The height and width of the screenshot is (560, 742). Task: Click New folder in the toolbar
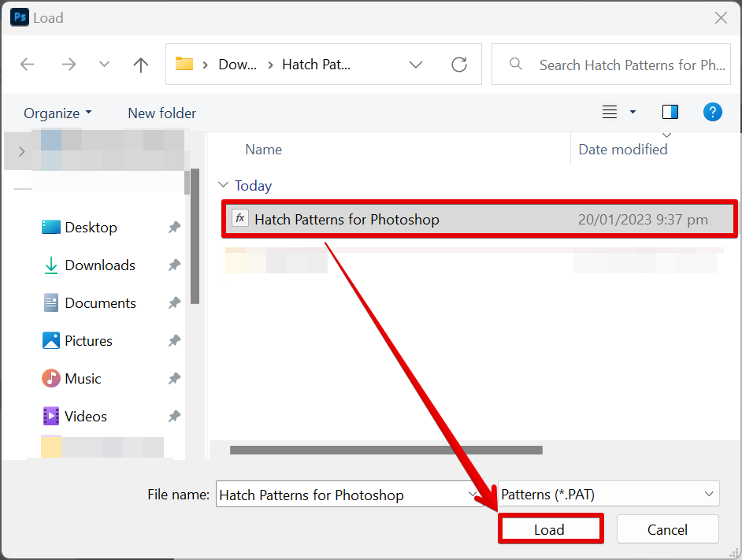coord(161,113)
